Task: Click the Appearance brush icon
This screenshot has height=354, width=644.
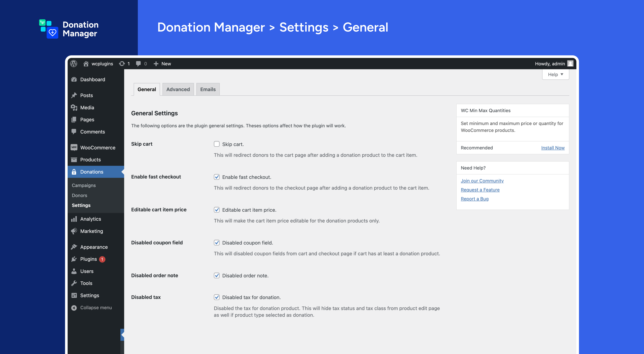Action: [x=74, y=247]
